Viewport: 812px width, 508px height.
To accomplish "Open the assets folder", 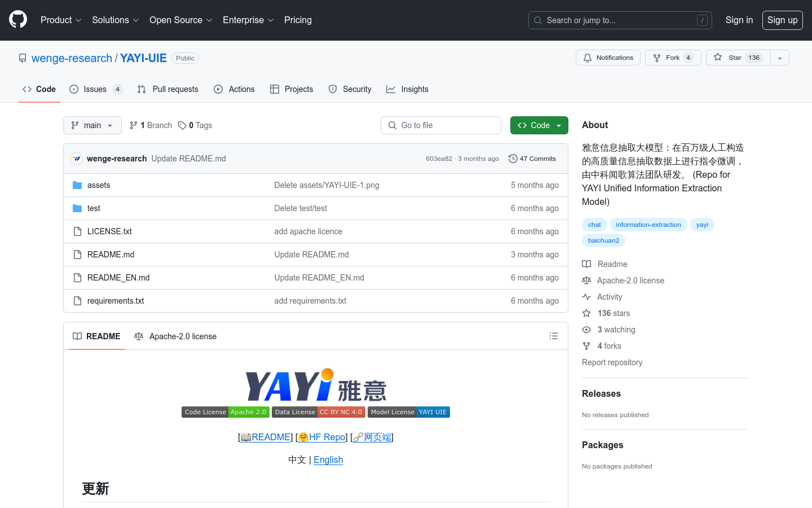I will [99, 185].
